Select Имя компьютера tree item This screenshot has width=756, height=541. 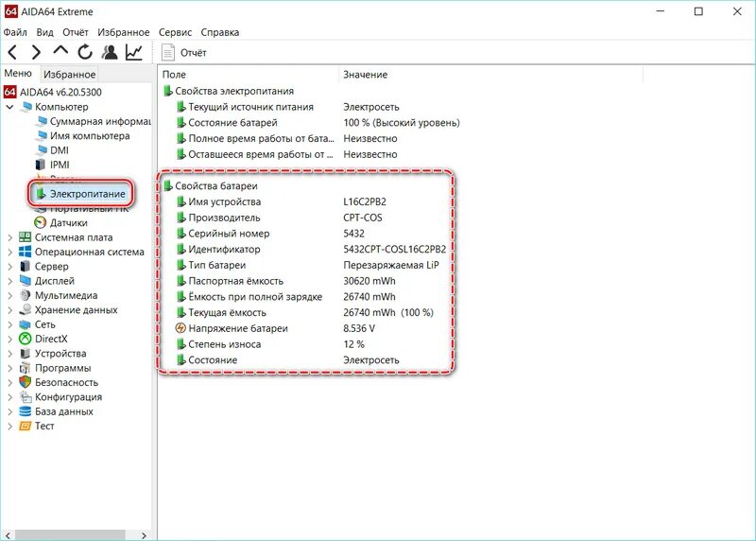coord(90,135)
